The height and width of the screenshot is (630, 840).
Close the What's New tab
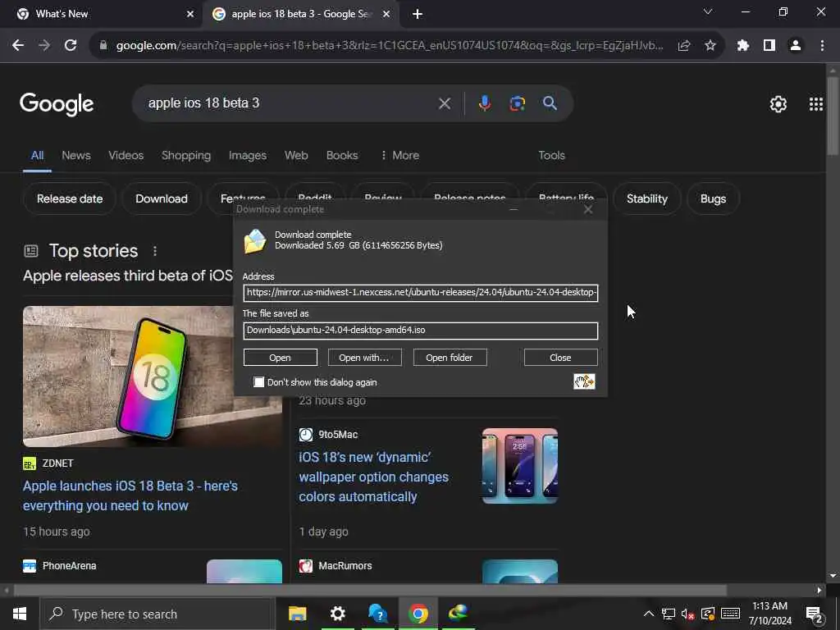click(x=190, y=15)
